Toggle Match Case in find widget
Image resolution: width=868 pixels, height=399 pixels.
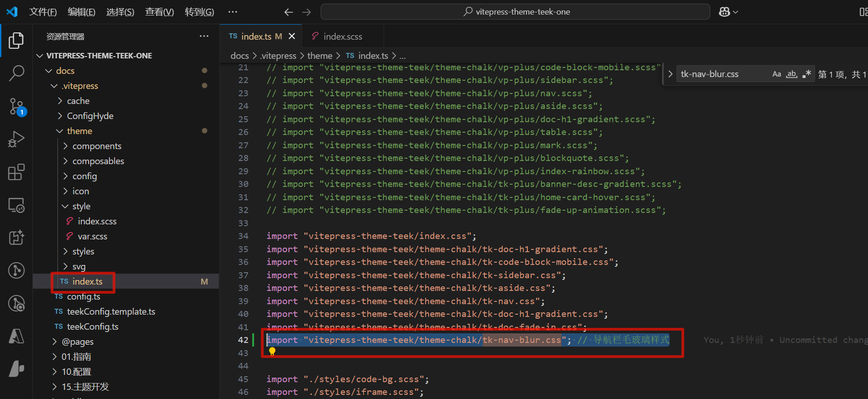click(776, 74)
